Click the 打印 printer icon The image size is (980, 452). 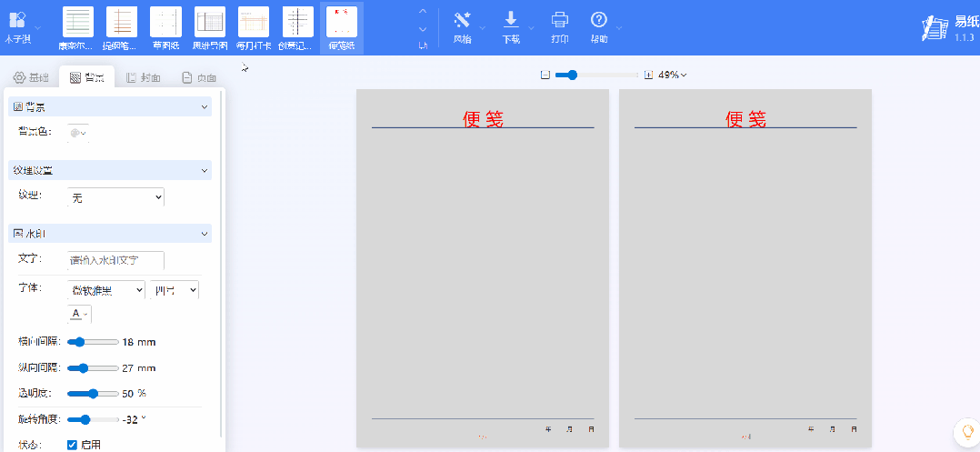560,20
